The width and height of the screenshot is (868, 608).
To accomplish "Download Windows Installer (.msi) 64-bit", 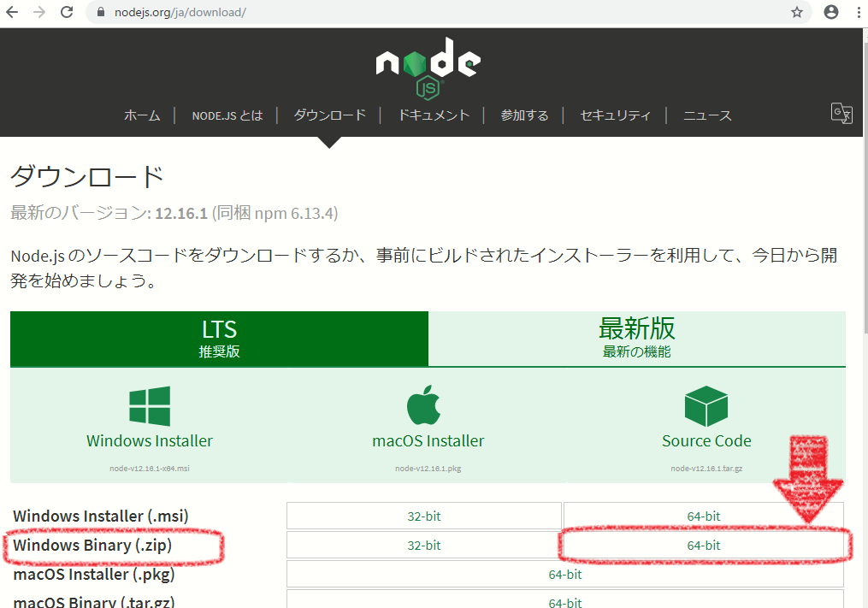I will pyautogui.click(x=704, y=517).
